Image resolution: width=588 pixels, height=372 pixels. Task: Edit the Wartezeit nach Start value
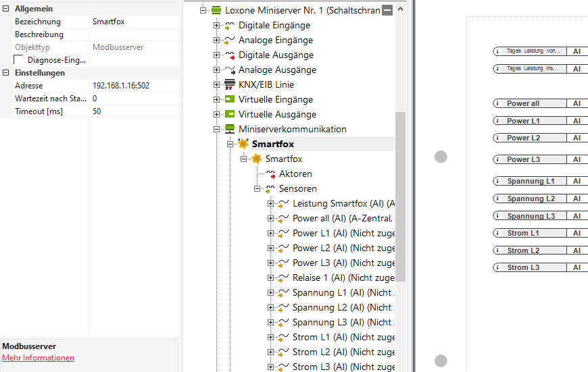click(x=134, y=99)
